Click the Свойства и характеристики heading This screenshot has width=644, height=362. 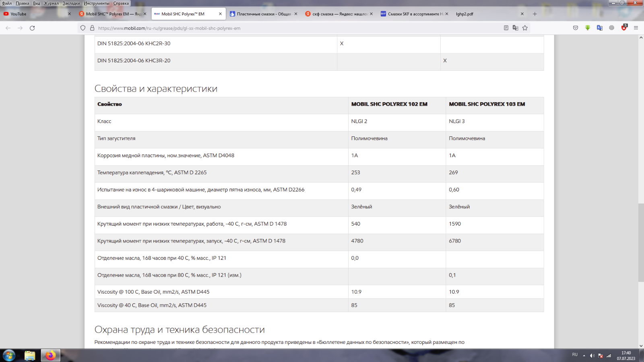point(156,89)
